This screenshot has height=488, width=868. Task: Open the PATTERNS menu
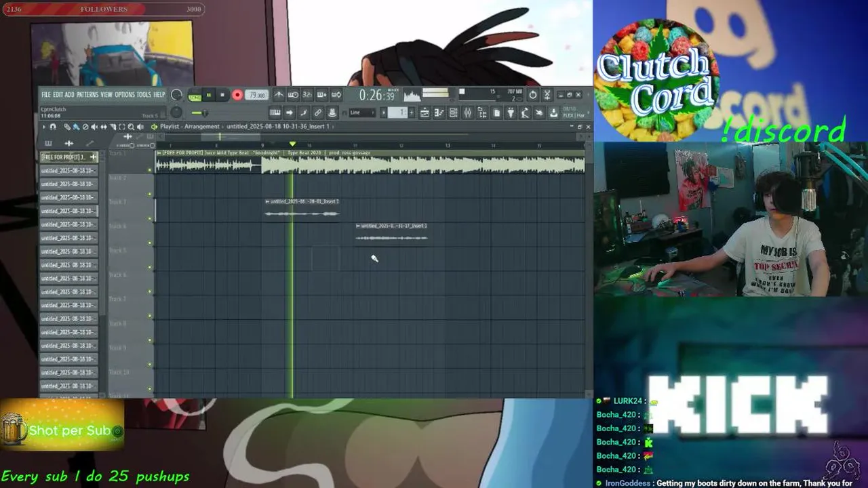[x=87, y=94]
